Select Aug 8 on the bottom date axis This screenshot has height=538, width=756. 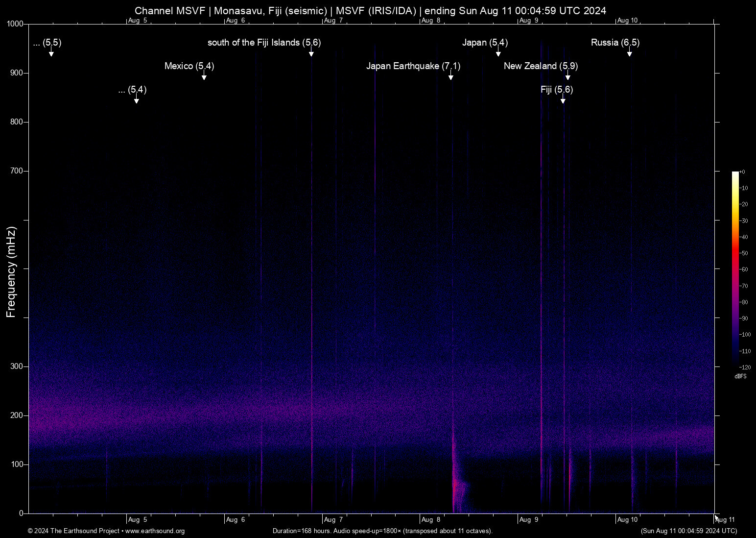(x=431, y=520)
